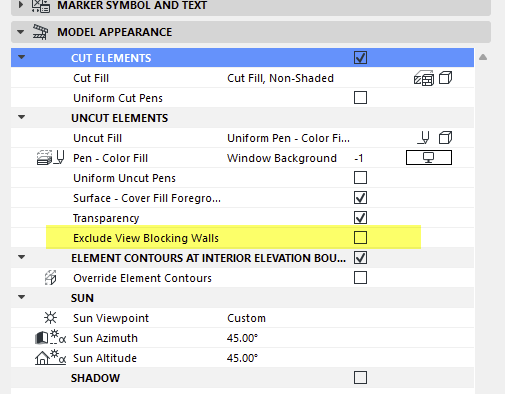Select the Sun Azimuth label
505x394 pixels.
point(105,338)
